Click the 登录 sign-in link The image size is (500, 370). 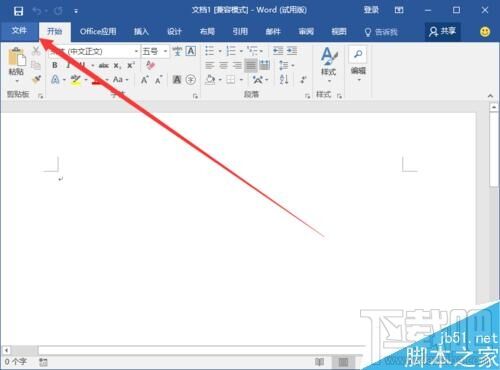click(x=371, y=10)
